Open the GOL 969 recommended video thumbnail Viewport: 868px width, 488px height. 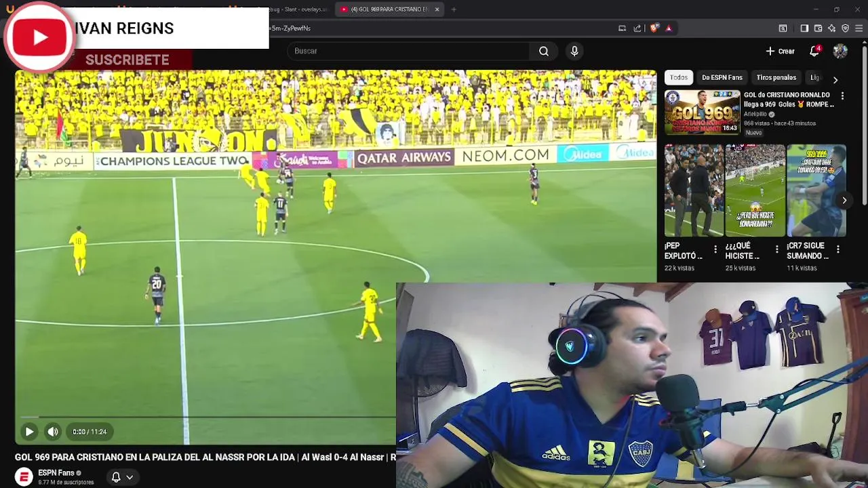pyautogui.click(x=702, y=112)
